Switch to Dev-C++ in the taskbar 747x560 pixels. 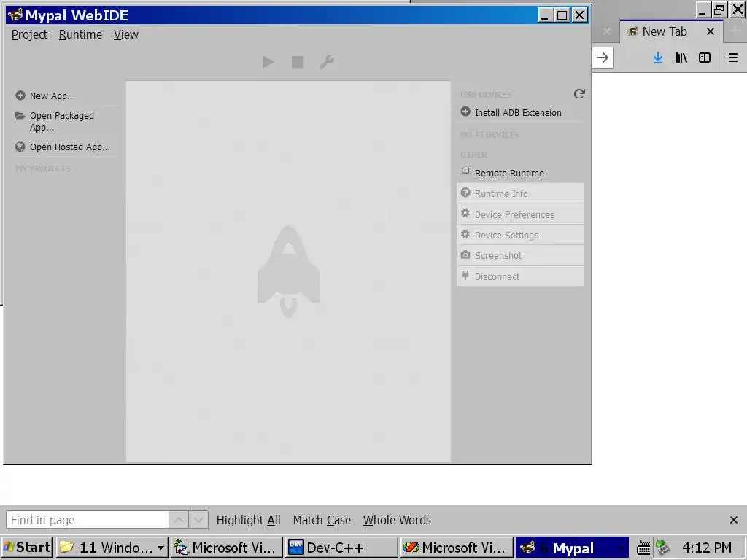(x=341, y=548)
